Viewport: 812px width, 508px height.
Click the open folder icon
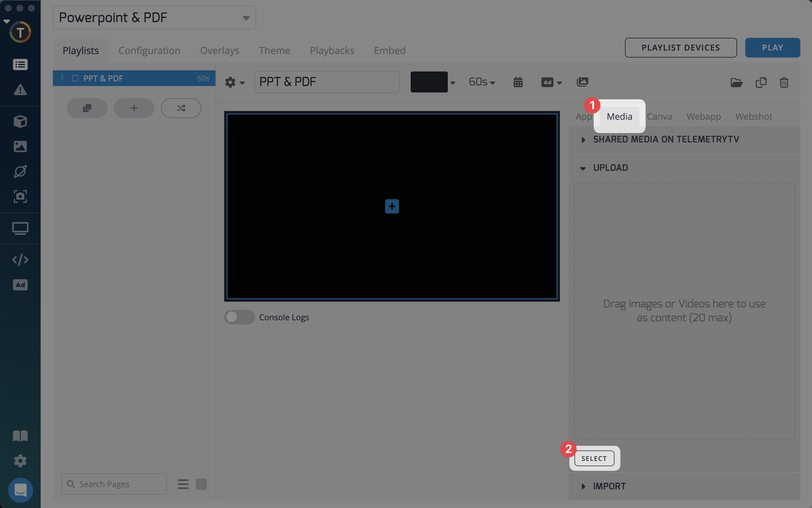pyautogui.click(x=736, y=82)
